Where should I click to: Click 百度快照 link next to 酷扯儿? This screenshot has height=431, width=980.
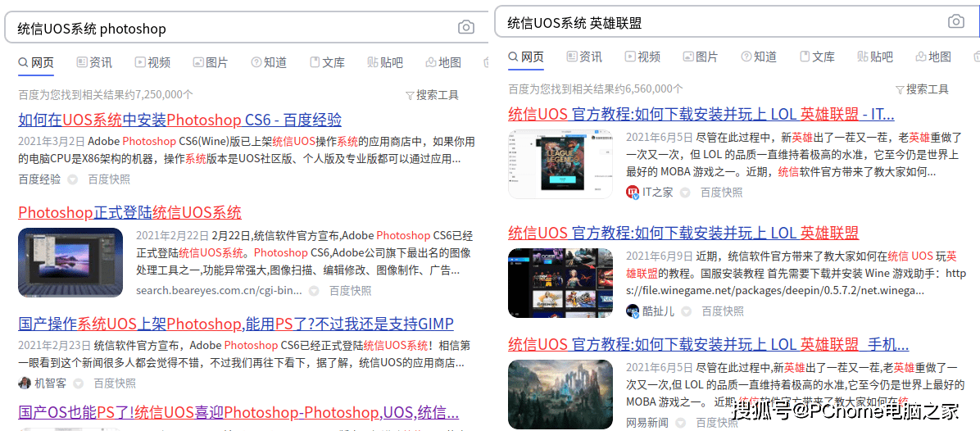(x=724, y=311)
